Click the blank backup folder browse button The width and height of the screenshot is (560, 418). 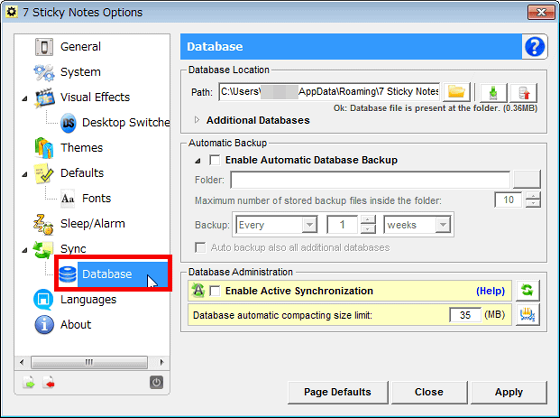(527, 179)
